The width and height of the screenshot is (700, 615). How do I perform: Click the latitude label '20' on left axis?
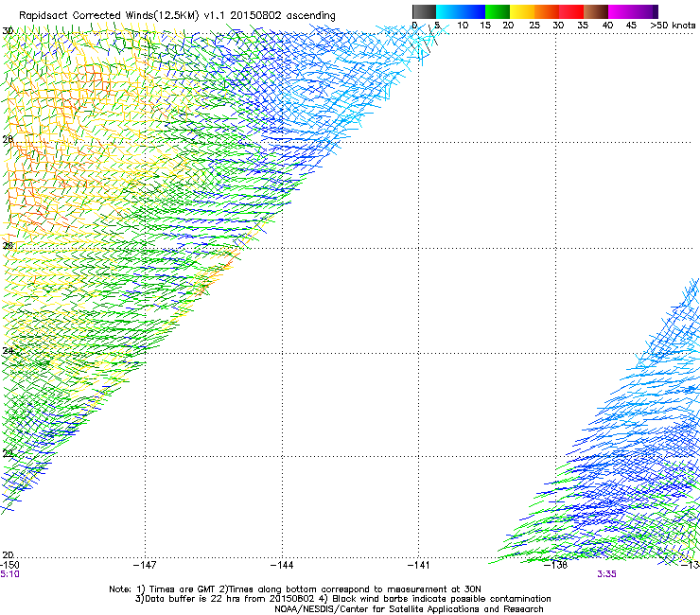pyautogui.click(x=8, y=555)
